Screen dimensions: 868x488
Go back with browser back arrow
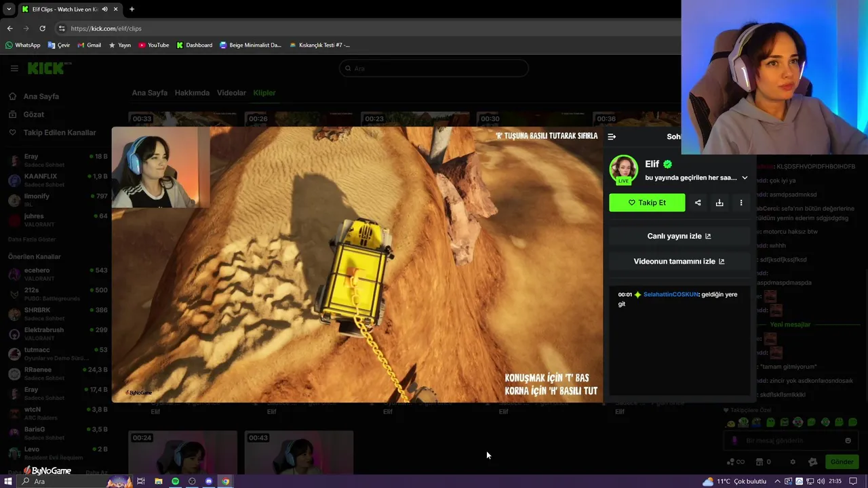[9, 28]
